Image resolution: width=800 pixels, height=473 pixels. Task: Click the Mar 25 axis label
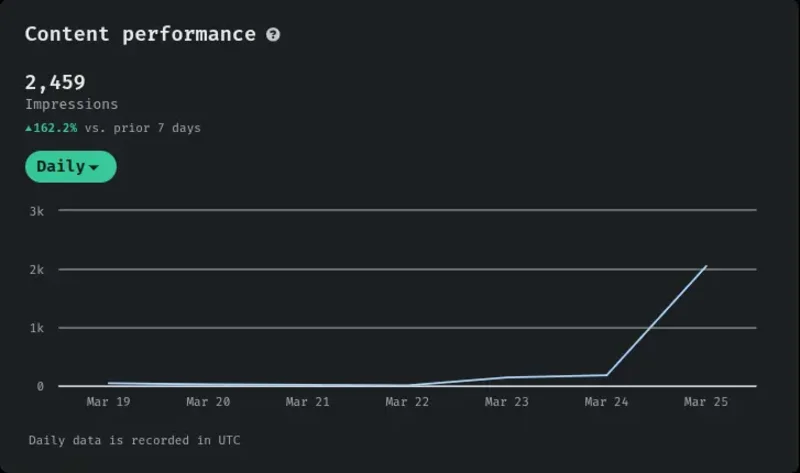coord(706,402)
